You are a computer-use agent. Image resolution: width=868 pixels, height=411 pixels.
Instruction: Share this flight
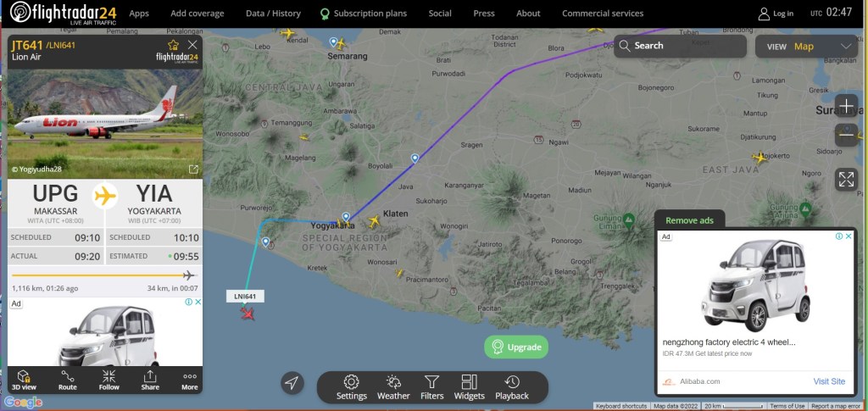click(150, 380)
